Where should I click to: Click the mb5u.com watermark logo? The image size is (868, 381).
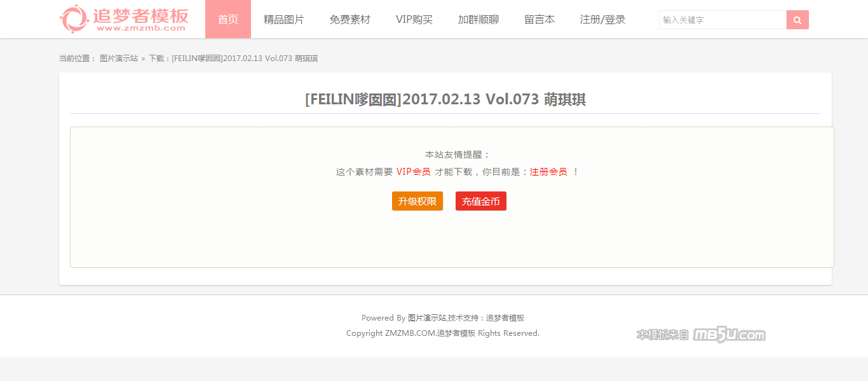coord(701,335)
